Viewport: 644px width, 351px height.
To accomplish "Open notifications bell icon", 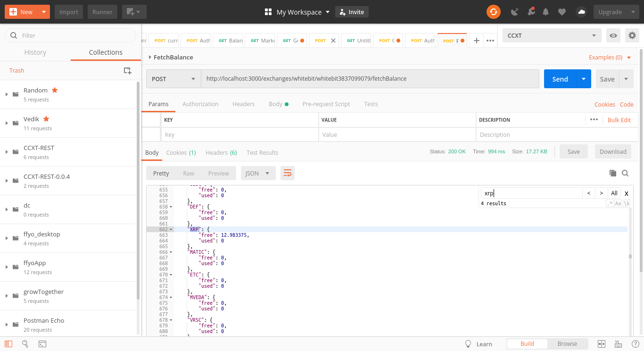I will point(545,12).
